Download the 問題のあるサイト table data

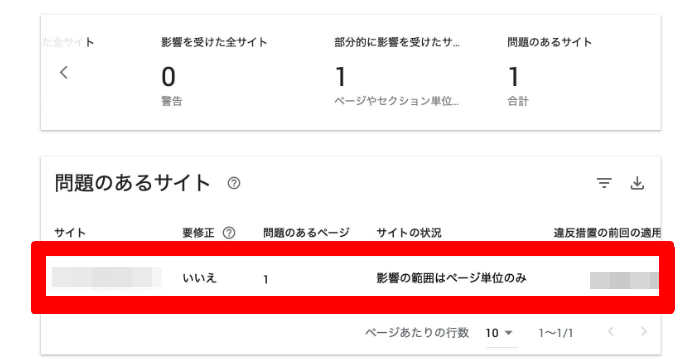(637, 183)
